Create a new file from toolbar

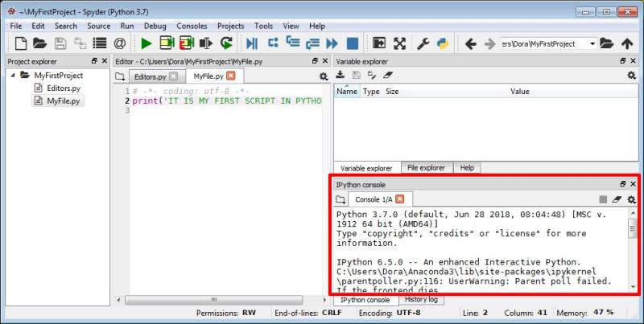(x=21, y=43)
